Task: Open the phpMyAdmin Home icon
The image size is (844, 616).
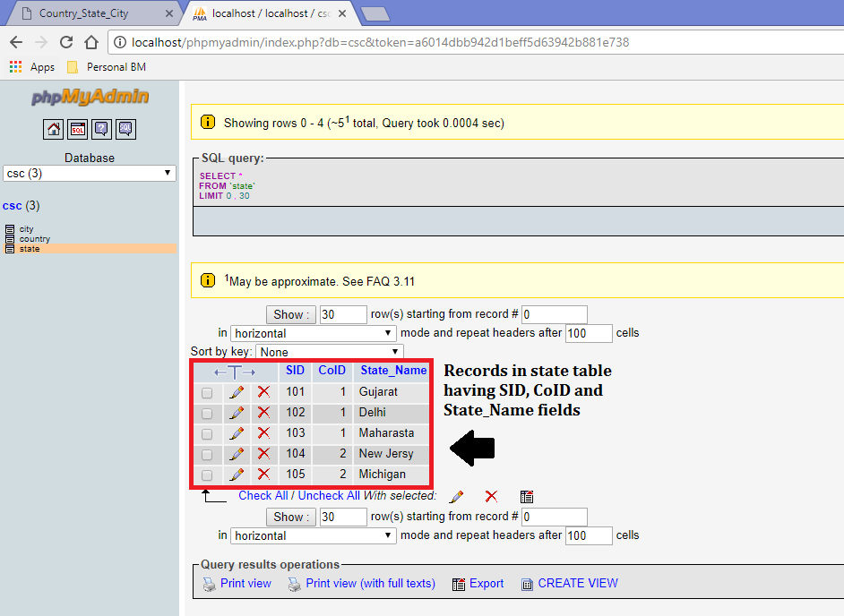Action: [x=53, y=129]
